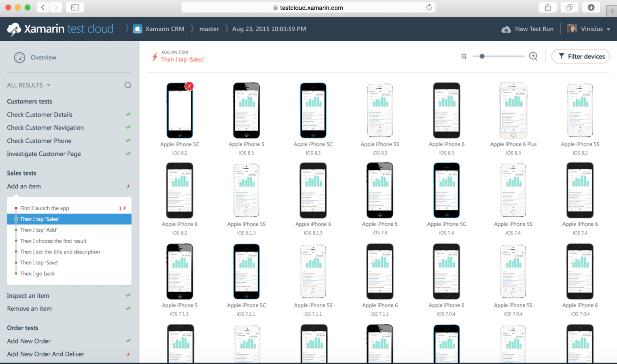Open the Apple iPhone 5 iOS 7.1.1 screenshot

tap(180, 271)
